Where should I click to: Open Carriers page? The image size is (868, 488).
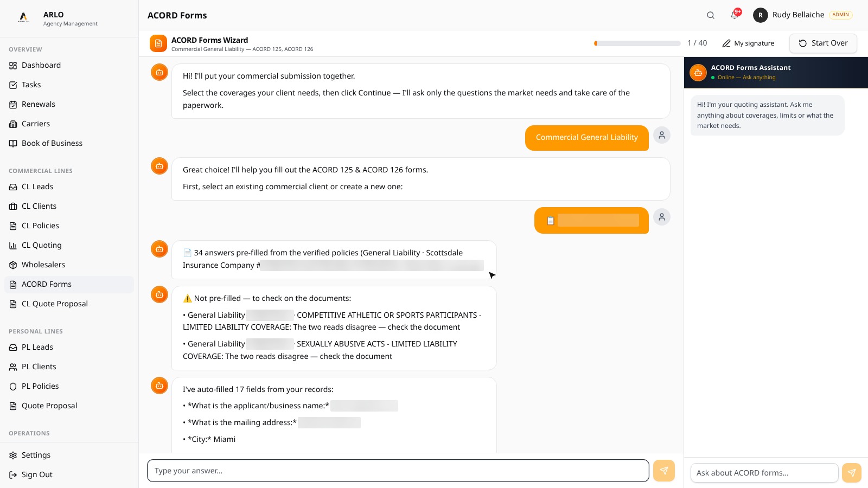click(69, 124)
